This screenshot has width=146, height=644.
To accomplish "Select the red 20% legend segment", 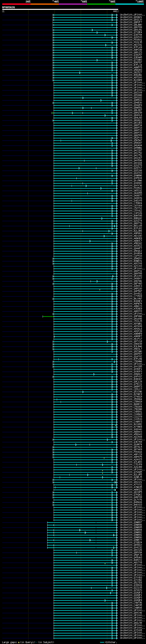I will (x=16, y=4).
